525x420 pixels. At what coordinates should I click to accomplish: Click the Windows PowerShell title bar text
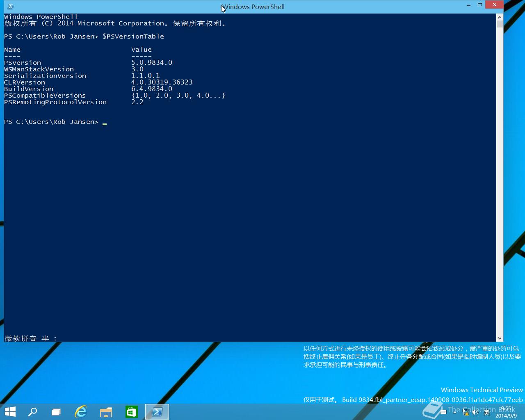(253, 7)
